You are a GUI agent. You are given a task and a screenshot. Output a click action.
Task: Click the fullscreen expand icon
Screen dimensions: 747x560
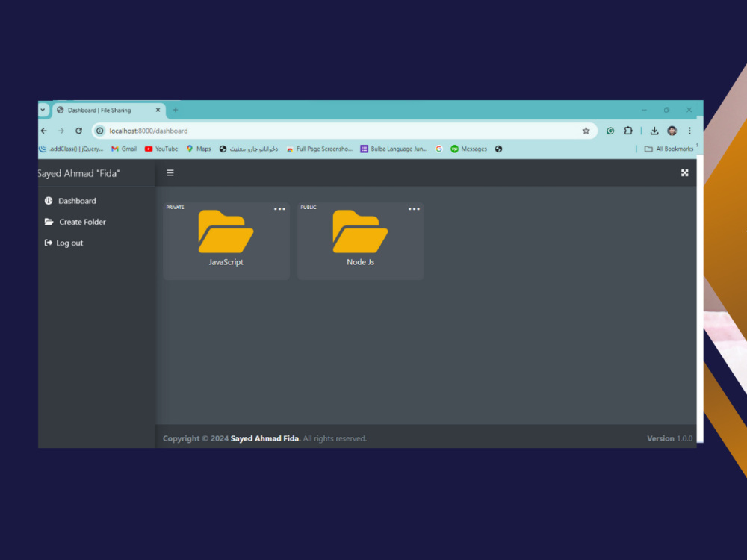pyautogui.click(x=684, y=173)
